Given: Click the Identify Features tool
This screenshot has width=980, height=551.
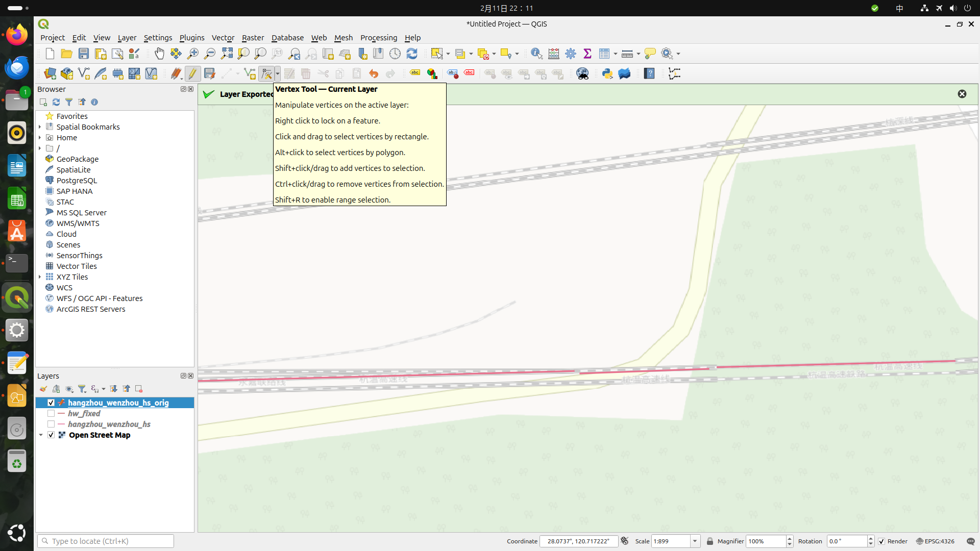Looking at the screenshot, I should (536, 54).
